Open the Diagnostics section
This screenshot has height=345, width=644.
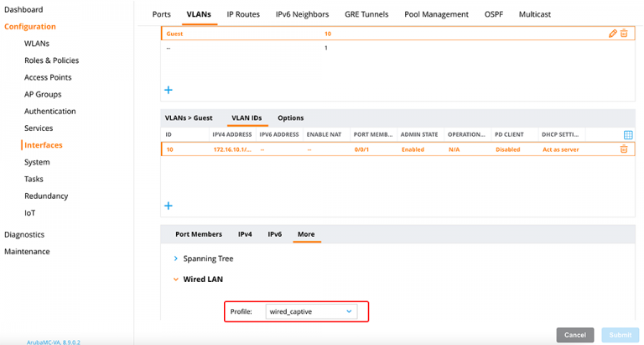24,234
